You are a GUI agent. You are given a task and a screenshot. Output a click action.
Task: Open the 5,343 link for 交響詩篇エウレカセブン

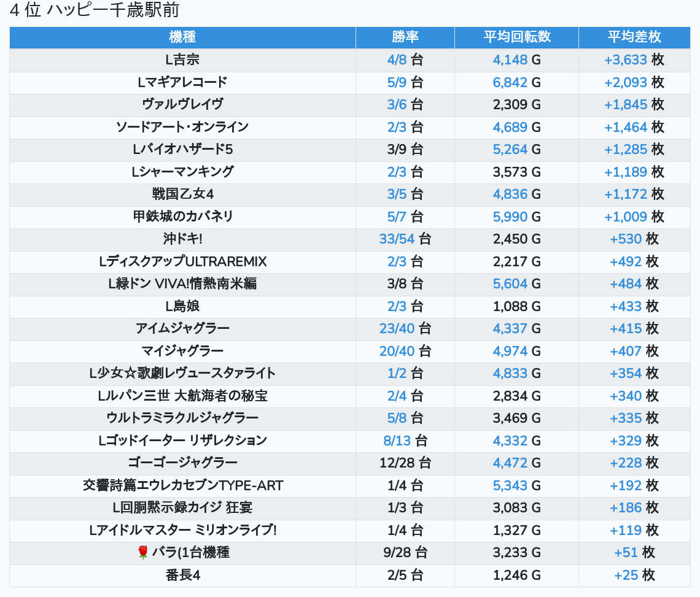[x=510, y=485]
